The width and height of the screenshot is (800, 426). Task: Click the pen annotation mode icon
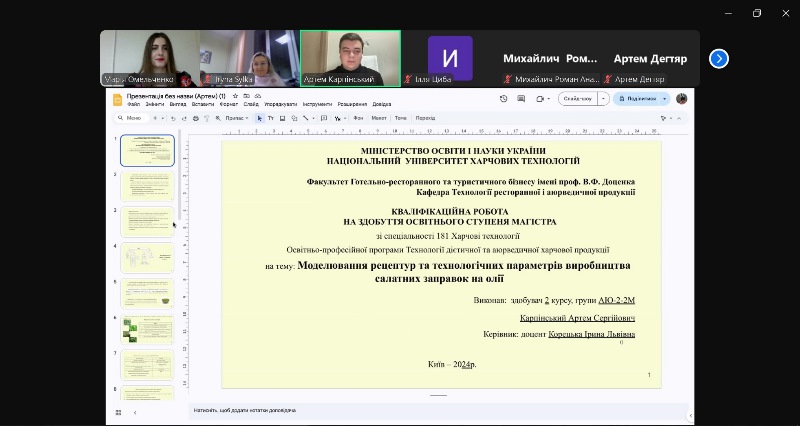(x=337, y=118)
